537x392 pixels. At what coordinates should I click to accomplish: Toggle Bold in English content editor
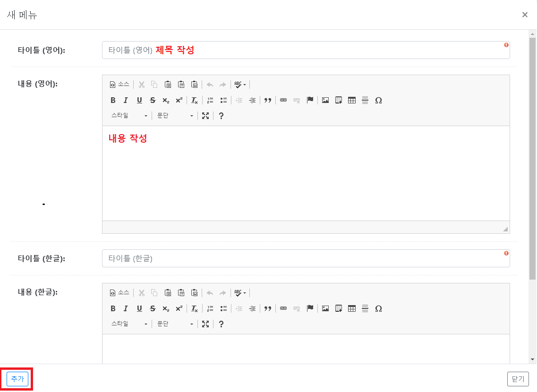point(113,100)
